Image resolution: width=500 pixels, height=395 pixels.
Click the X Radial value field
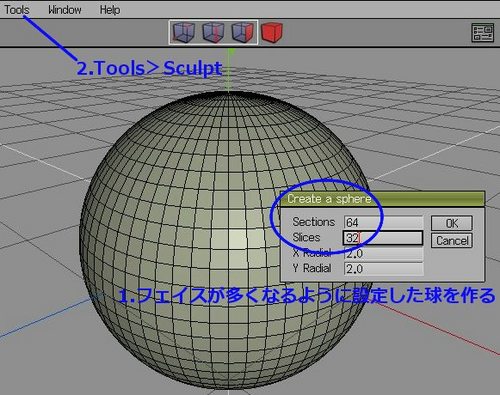pyautogui.click(x=383, y=254)
